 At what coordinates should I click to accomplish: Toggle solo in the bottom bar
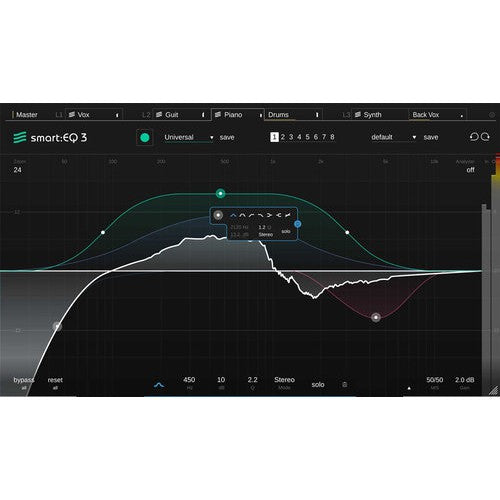pyautogui.click(x=318, y=385)
